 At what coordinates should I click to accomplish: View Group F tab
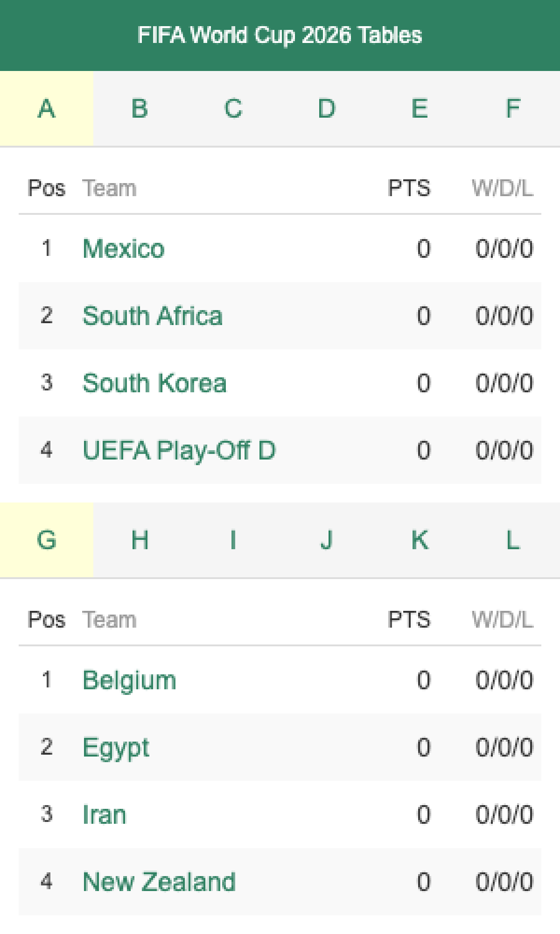[513, 109]
